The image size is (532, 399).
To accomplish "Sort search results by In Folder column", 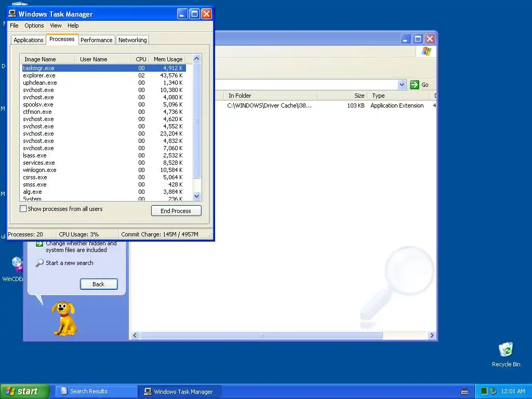I will (270, 96).
